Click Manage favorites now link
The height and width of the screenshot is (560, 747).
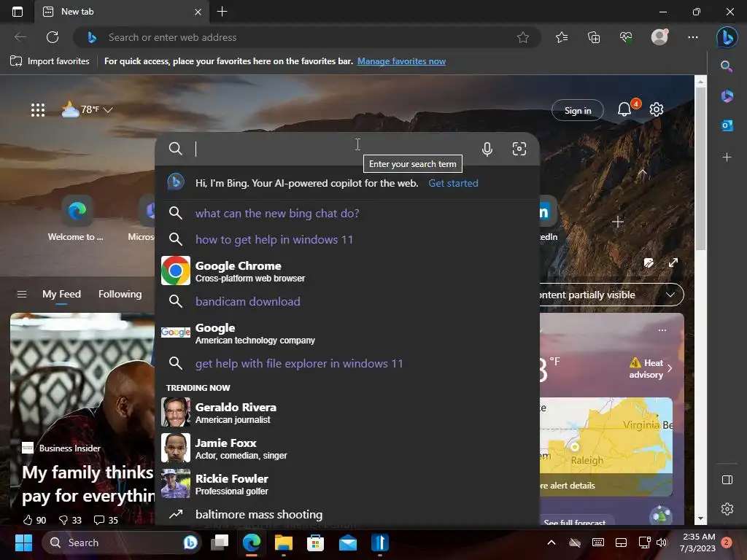401,61
